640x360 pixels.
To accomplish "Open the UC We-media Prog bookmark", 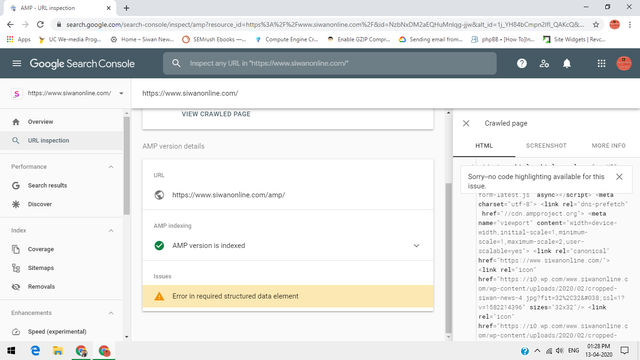I will click(x=69, y=40).
